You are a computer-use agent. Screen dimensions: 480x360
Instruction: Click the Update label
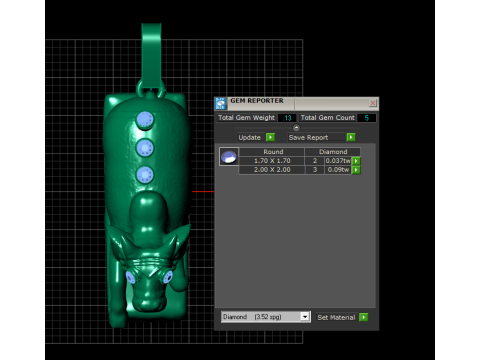tap(249, 137)
